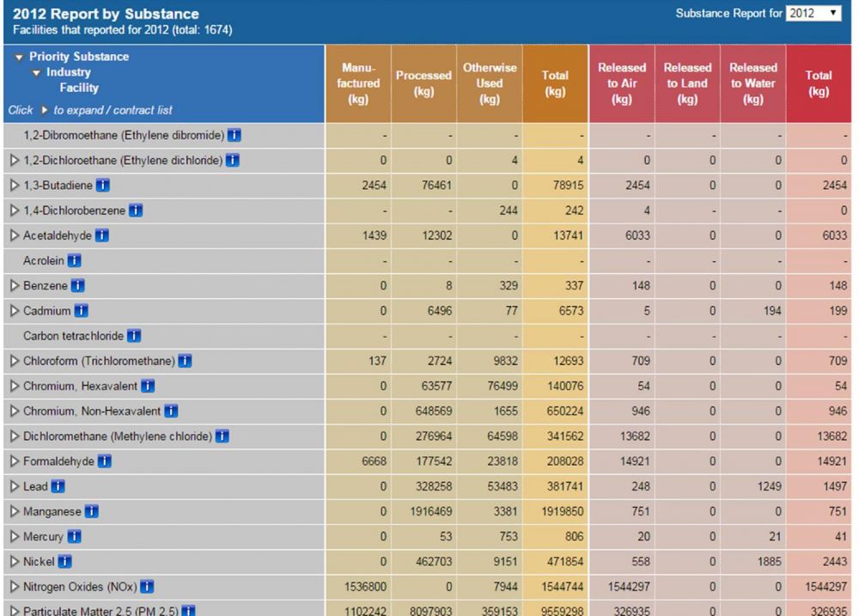Click info icon next to 1,3-Butadiene
The width and height of the screenshot is (859, 616).
click(x=103, y=186)
